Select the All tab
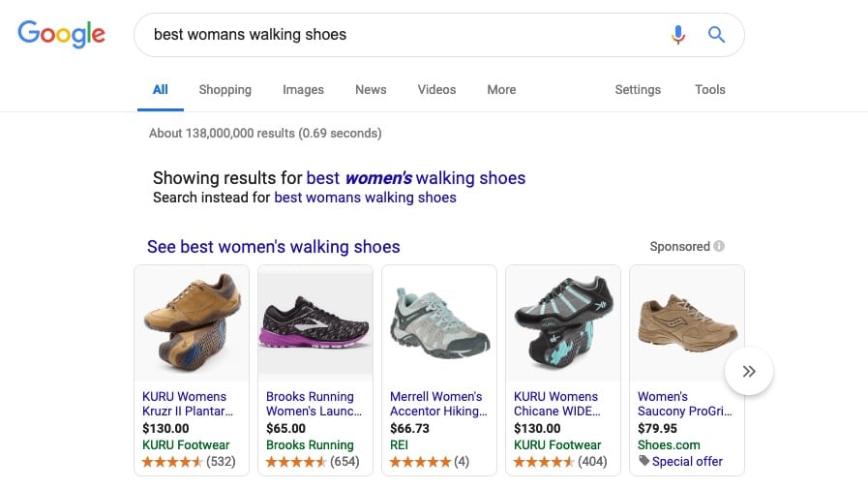This screenshot has height=489, width=868. (161, 90)
